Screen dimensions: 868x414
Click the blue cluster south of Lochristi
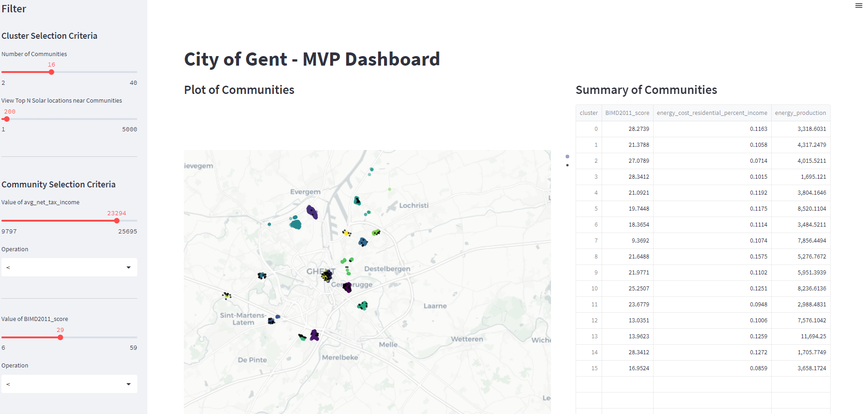click(363, 242)
